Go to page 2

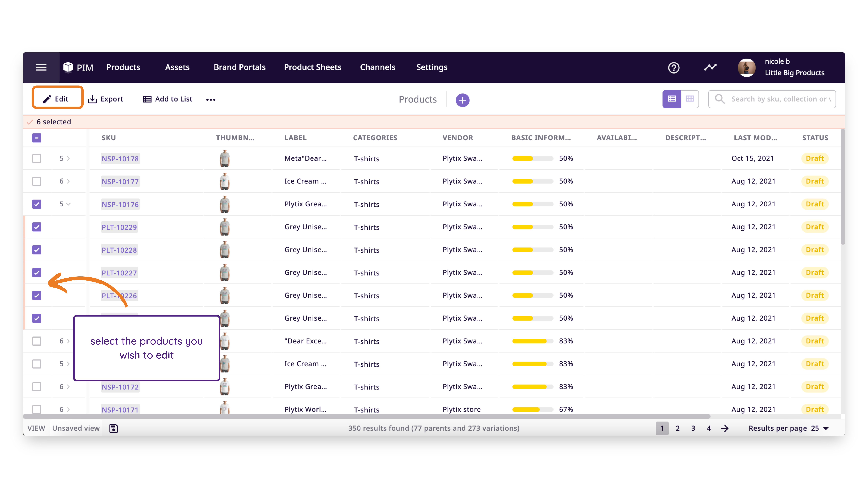678,428
